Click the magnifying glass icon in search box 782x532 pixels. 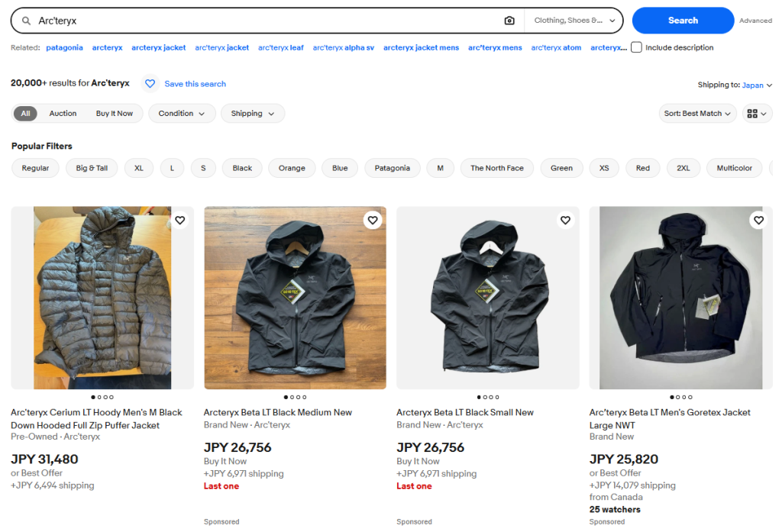click(x=27, y=21)
